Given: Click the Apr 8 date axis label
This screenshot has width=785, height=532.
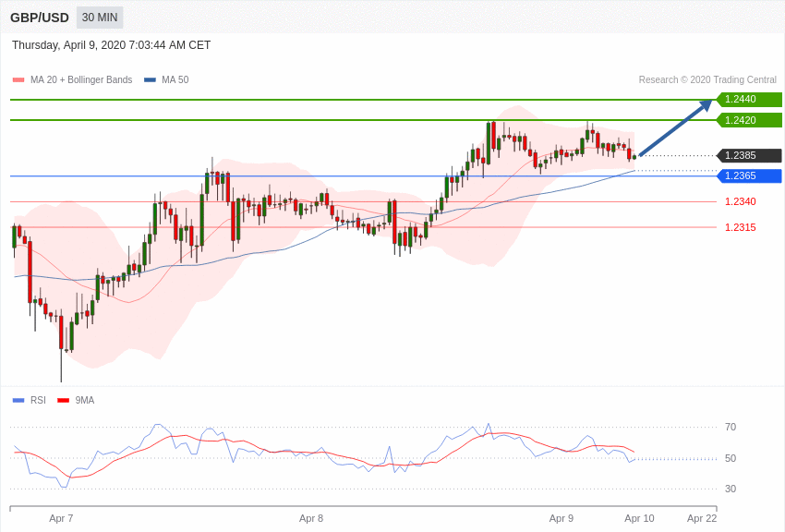Looking at the screenshot, I should (311, 518).
